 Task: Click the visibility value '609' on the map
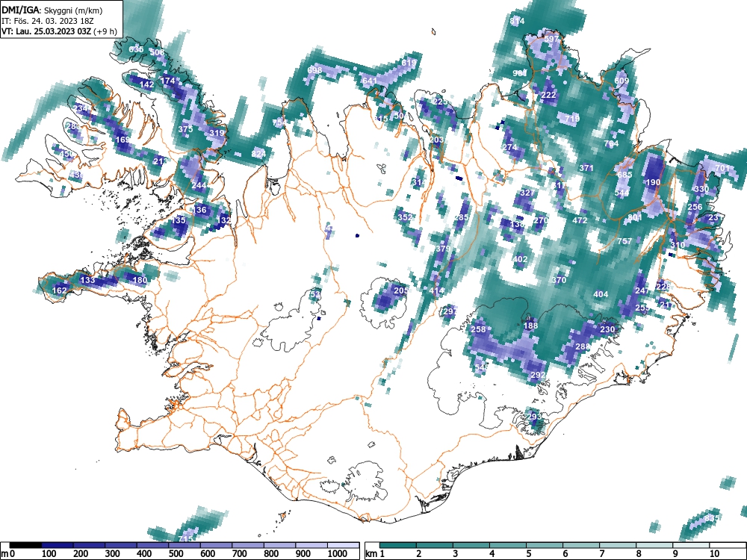point(622,81)
